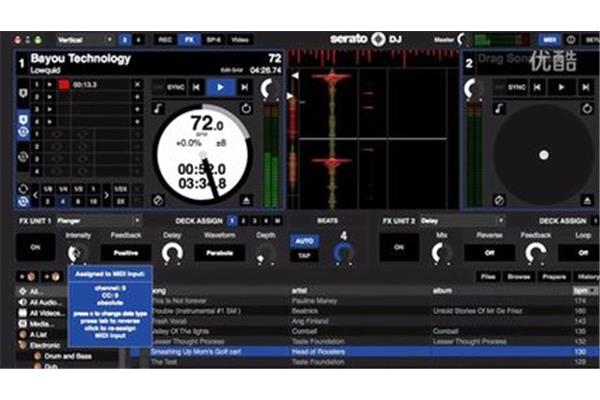Jump to previous track on deck 1
This screenshot has height=400, width=600.
[196, 87]
